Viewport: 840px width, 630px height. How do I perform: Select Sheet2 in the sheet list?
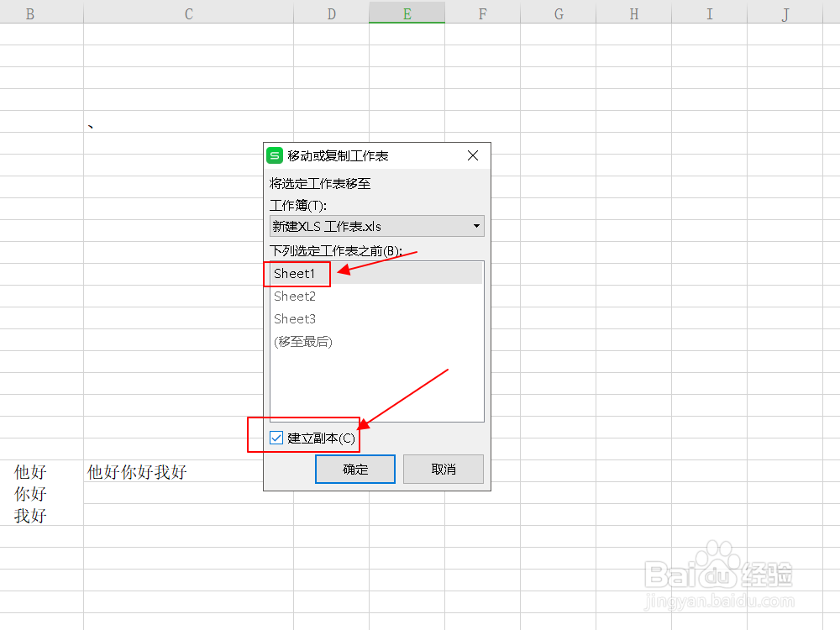click(376, 297)
